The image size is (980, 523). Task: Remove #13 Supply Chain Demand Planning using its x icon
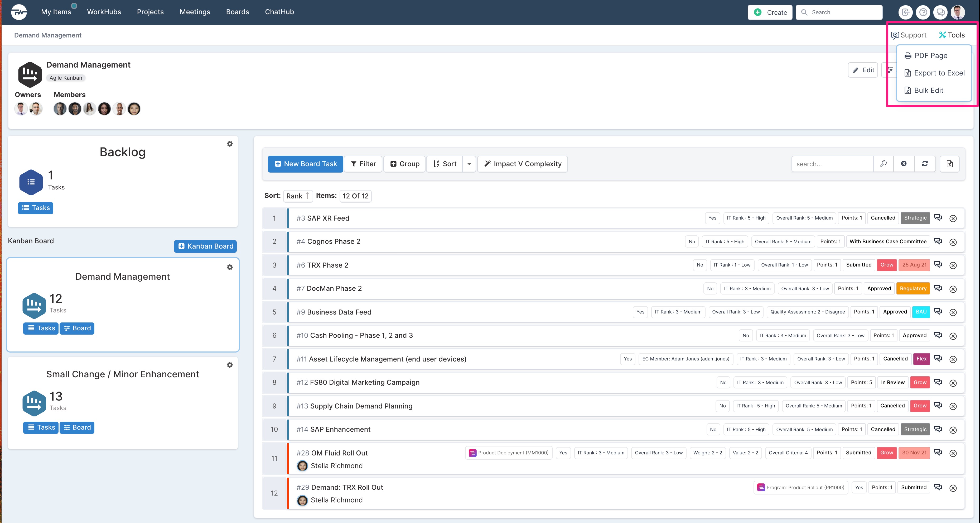click(x=953, y=407)
